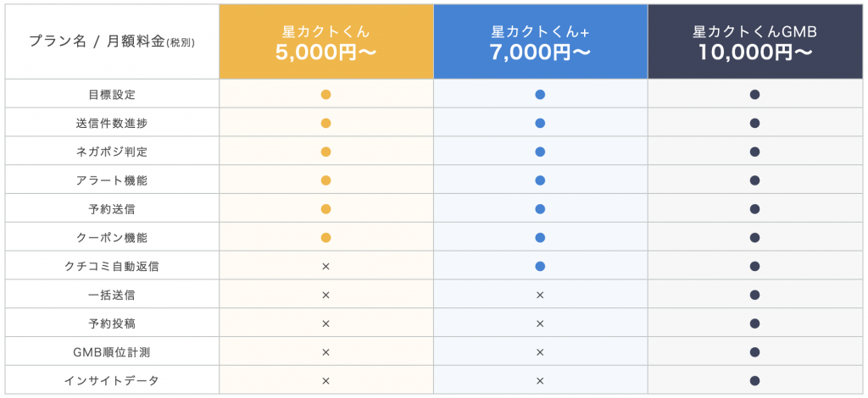Viewport: 868px width, 398px height.
Task: Select the yellow 星カクトくん 5,000円 plan header
Action: tap(326, 42)
